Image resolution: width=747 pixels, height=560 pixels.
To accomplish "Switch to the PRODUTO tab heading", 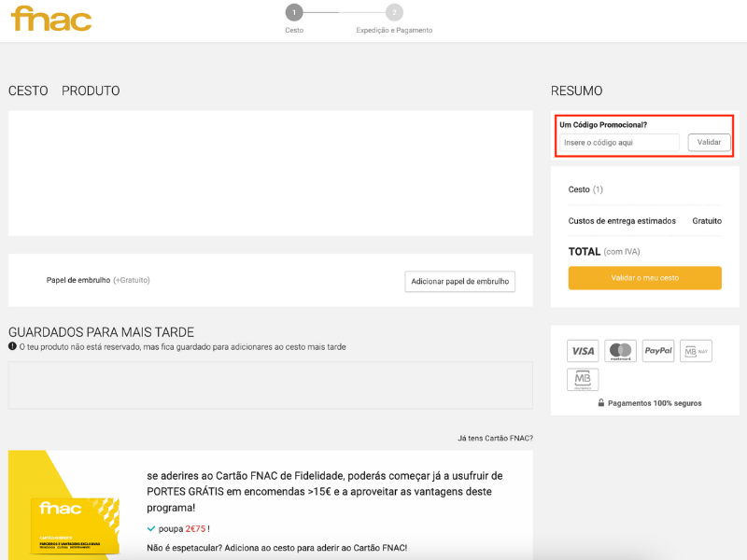I will tap(91, 91).
